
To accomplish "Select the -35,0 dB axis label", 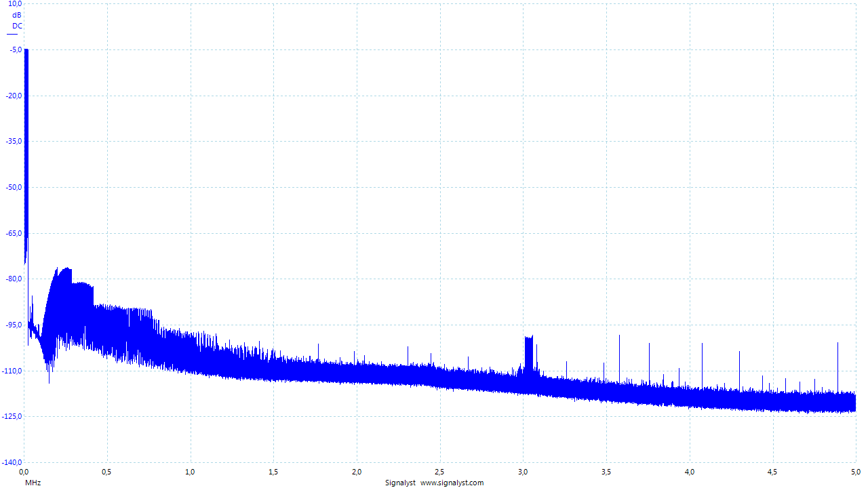I will click(x=14, y=141).
